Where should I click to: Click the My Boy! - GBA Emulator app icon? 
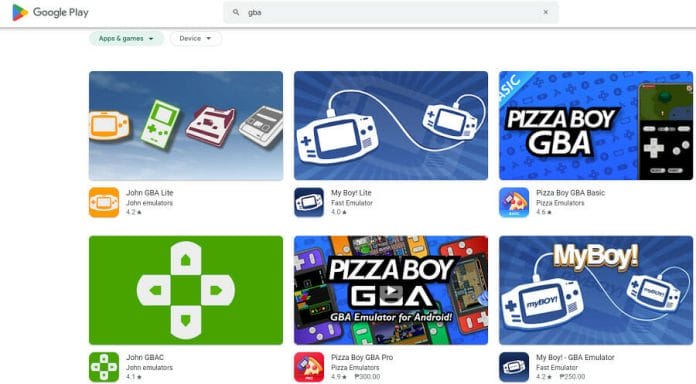click(x=514, y=367)
